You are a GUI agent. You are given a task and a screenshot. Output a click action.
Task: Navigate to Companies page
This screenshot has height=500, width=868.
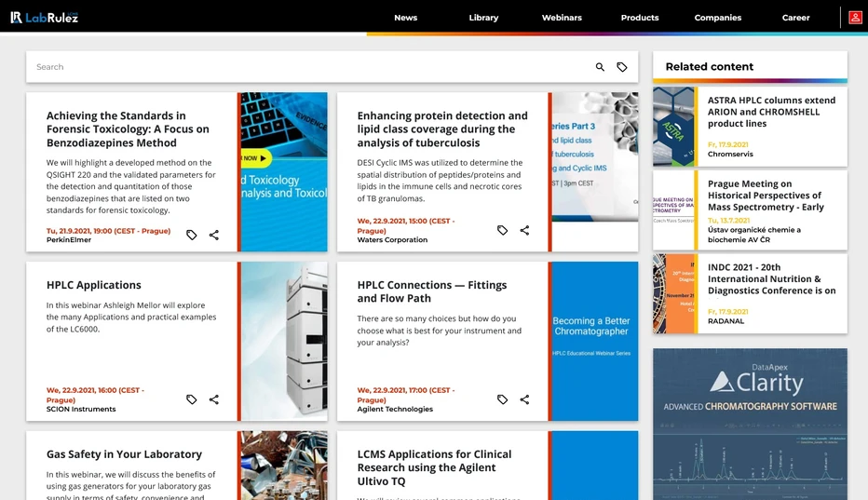pos(717,18)
